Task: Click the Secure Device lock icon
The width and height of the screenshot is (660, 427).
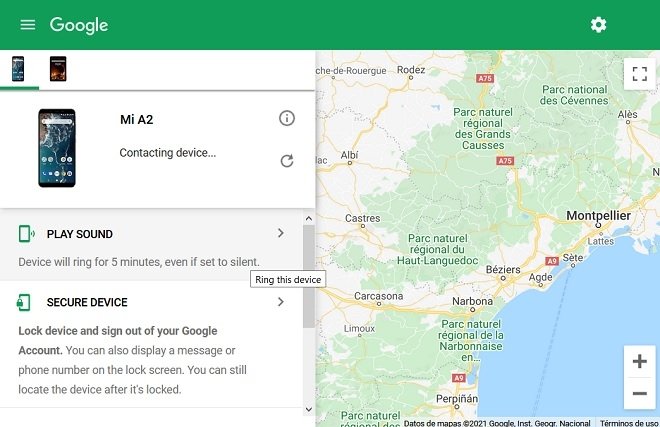Action: [24, 302]
